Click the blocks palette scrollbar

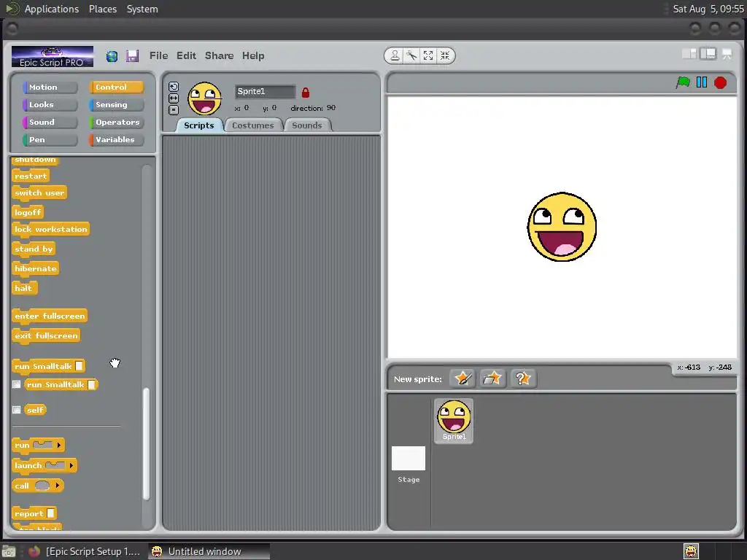tap(146, 444)
